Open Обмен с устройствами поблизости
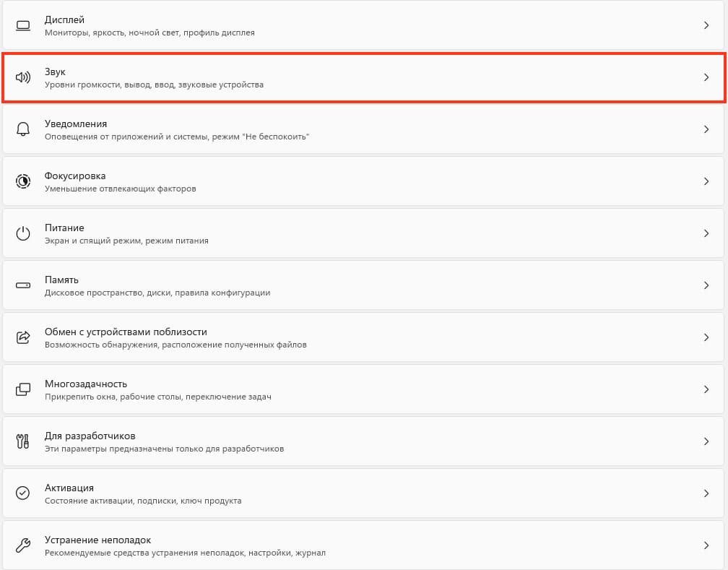Viewport: 728px width, 570px height. 363,337
